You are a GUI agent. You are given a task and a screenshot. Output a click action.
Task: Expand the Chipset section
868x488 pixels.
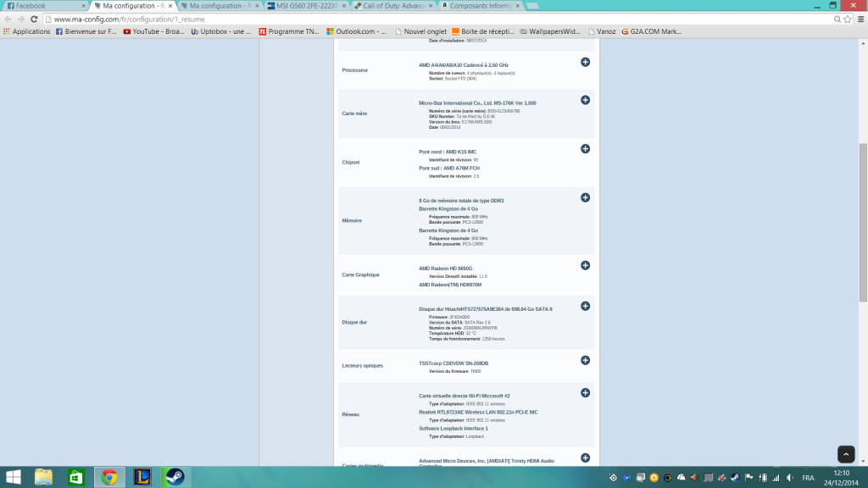click(x=585, y=149)
